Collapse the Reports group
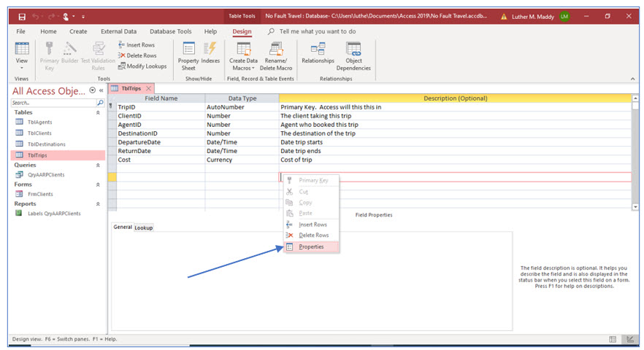The image size is (644, 350). (x=98, y=204)
